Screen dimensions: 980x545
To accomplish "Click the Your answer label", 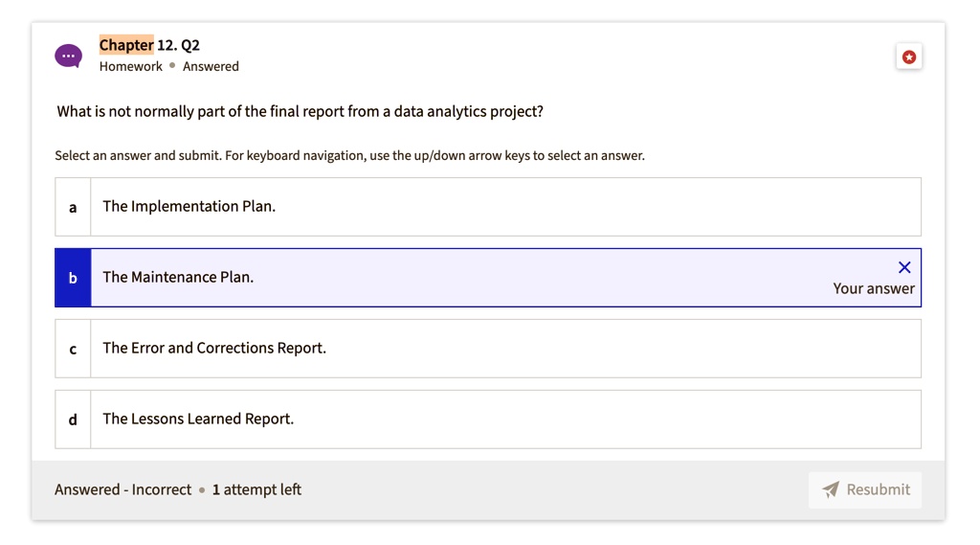I will point(873,288).
